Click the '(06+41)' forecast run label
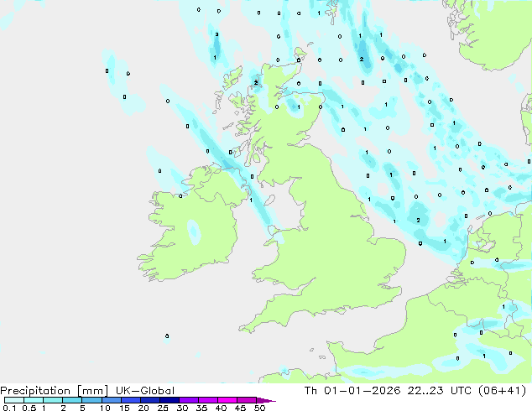This screenshot has width=532, height=411. (502, 391)
